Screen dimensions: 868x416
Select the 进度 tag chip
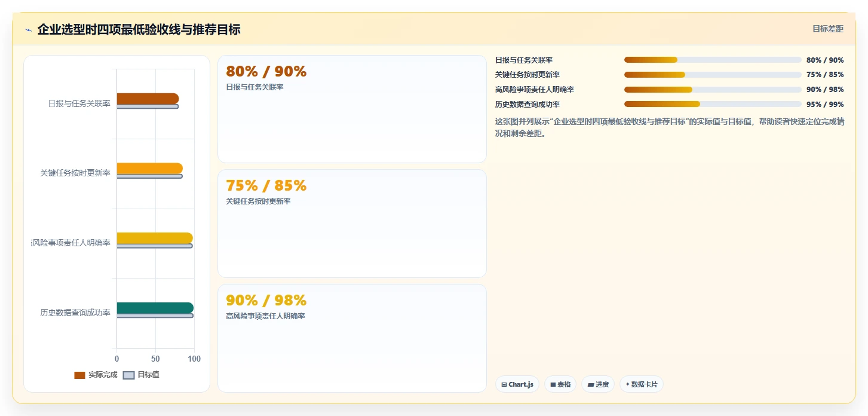(x=598, y=384)
